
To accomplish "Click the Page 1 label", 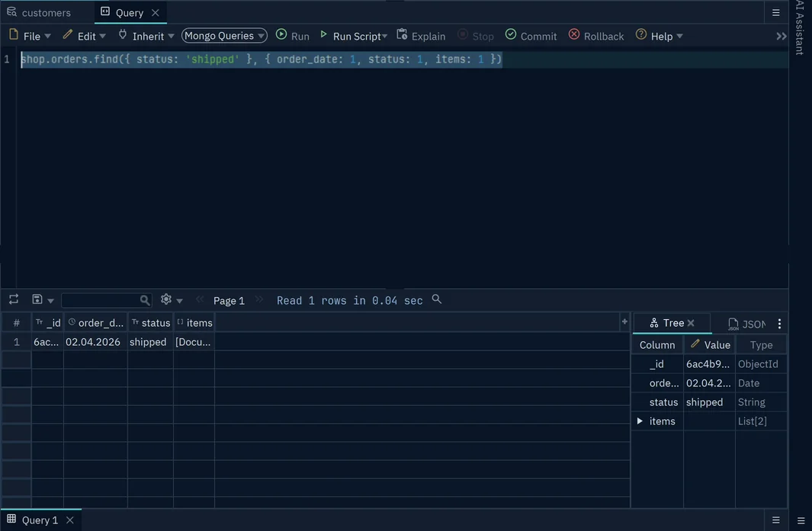I will (229, 301).
